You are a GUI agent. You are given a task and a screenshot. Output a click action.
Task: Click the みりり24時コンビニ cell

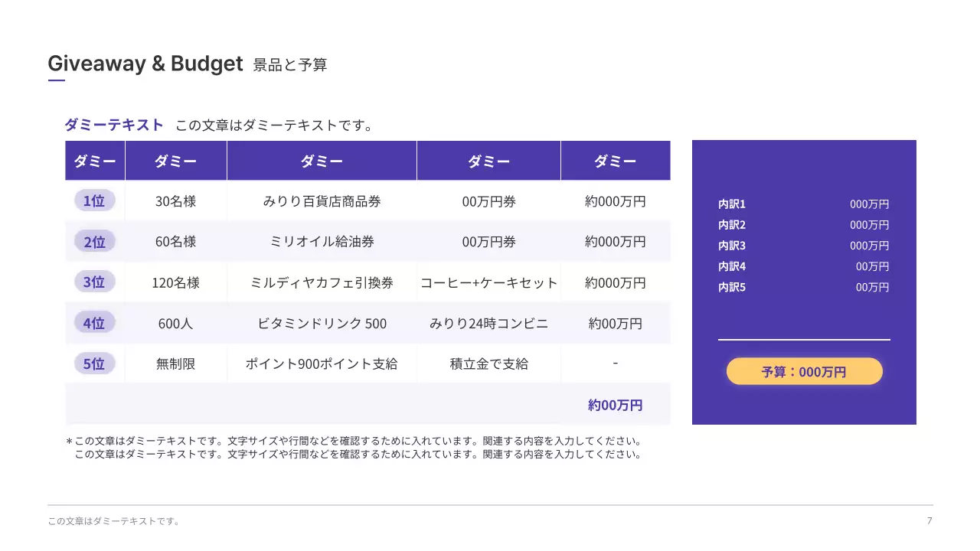[x=488, y=323]
